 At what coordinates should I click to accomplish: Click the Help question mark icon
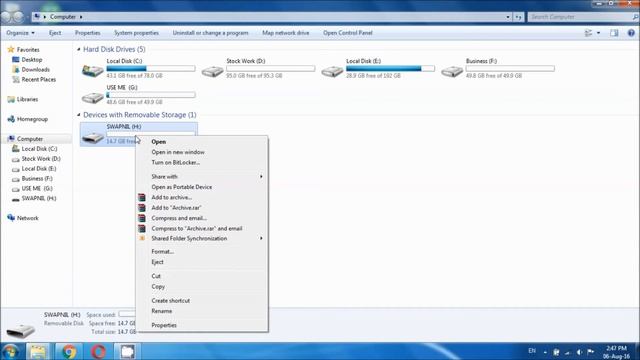tap(631, 33)
